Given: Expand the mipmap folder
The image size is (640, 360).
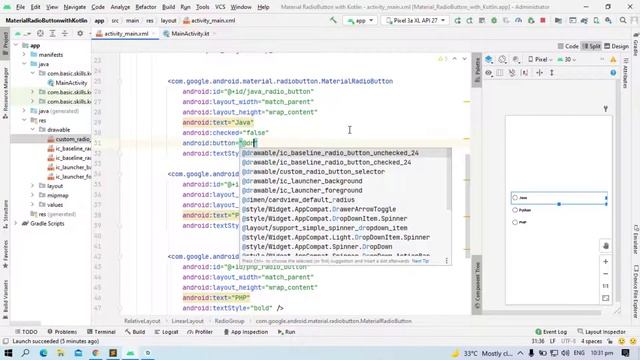Looking at the screenshot, I should [33, 196].
